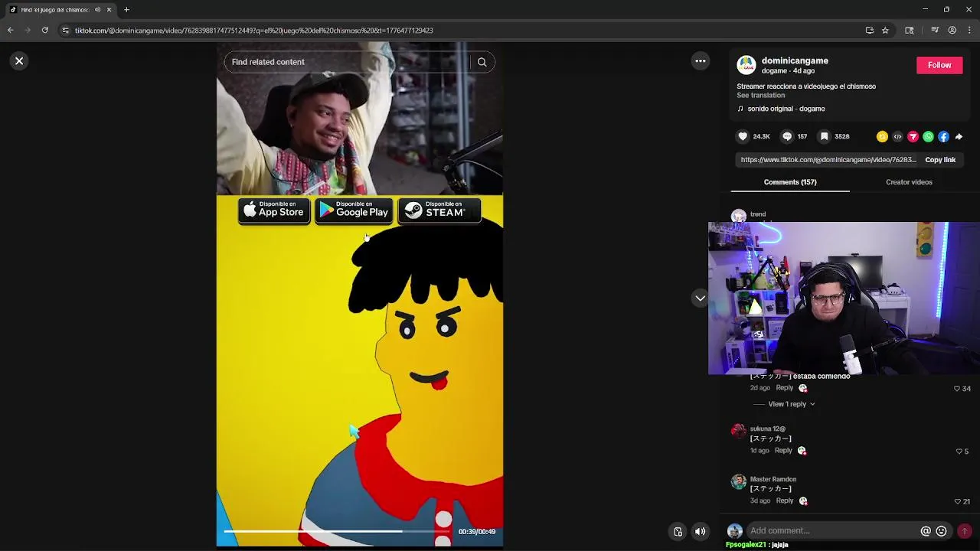
Task: Click install app icon in address bar
Action: coord(870,31)
